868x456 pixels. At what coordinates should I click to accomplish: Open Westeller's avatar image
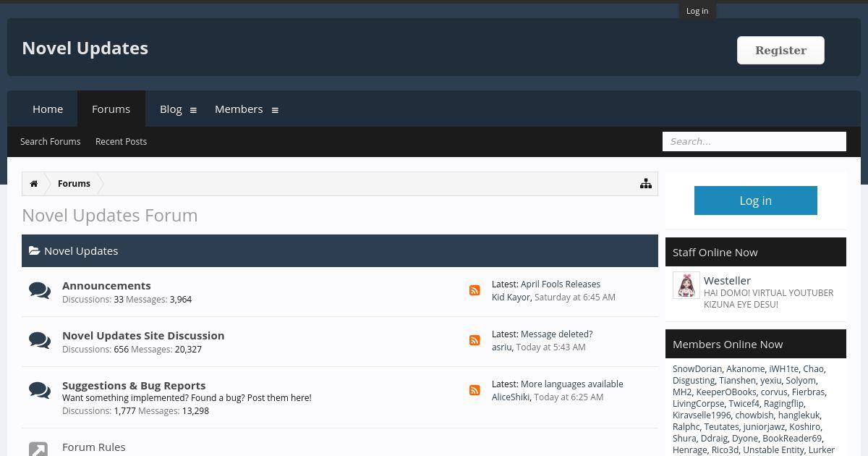click(x=686, y=285)
